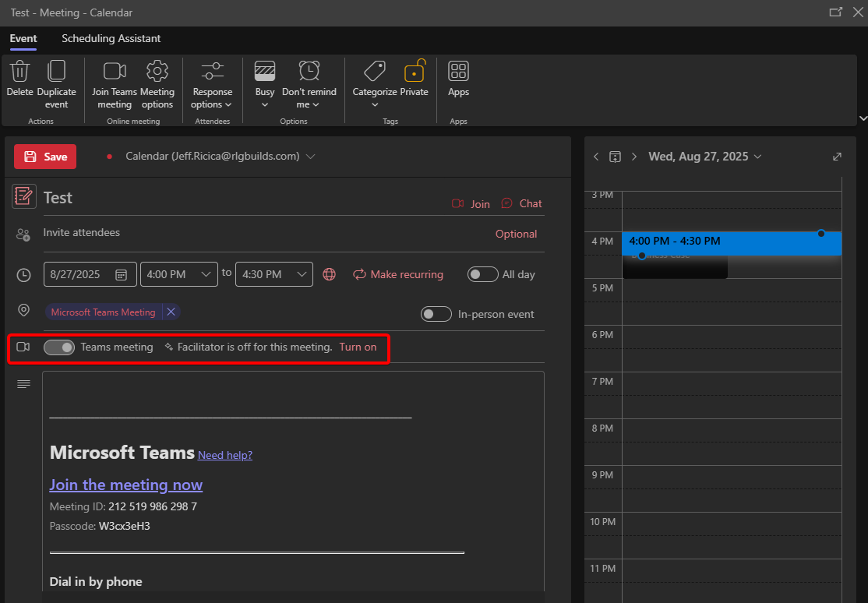Click the event title notepad icon
Image resolution: width=868 pixels, height=603 pixels.
pos(24,196)
